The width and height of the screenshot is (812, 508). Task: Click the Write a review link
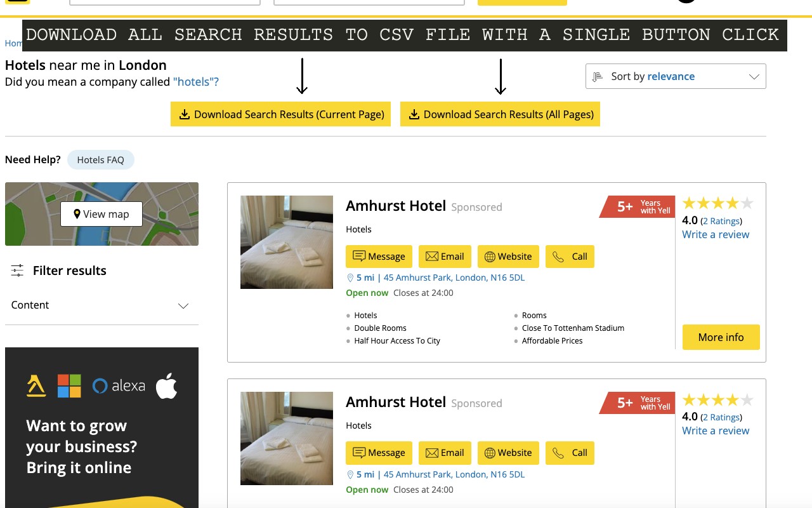[x=715, y=234]
